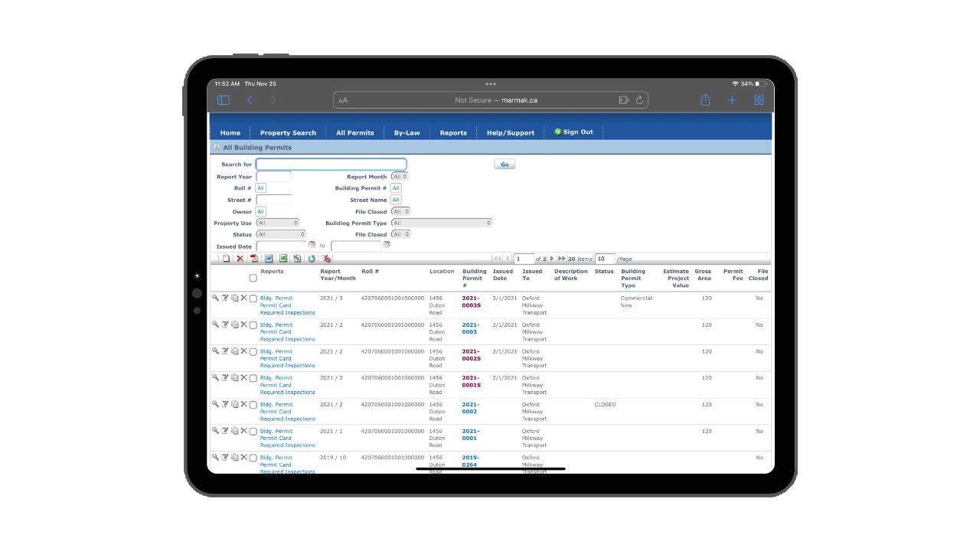The image size is (980, 551).
Task: Delete permit 2021-0002 with the X icon
Action: (243, 404)
